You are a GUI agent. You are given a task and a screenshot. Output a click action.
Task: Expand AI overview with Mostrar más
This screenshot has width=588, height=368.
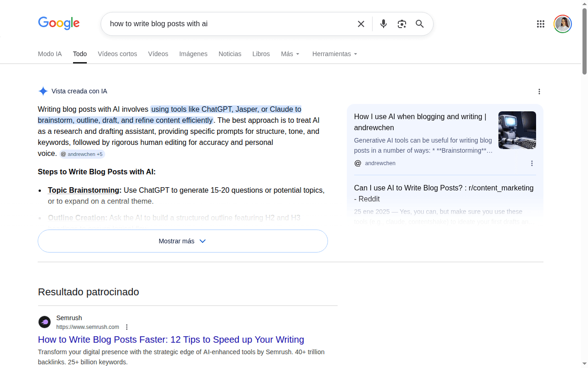coord(183,241)
